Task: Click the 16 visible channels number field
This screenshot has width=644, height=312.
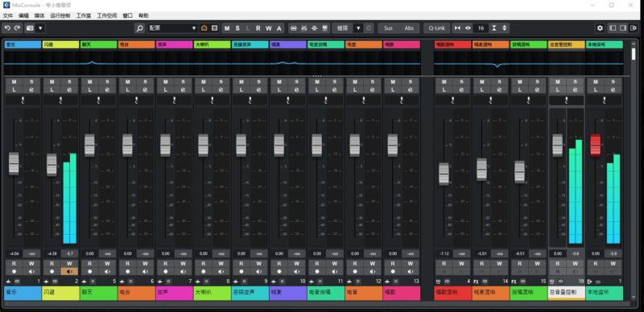Action: point(481,28)
